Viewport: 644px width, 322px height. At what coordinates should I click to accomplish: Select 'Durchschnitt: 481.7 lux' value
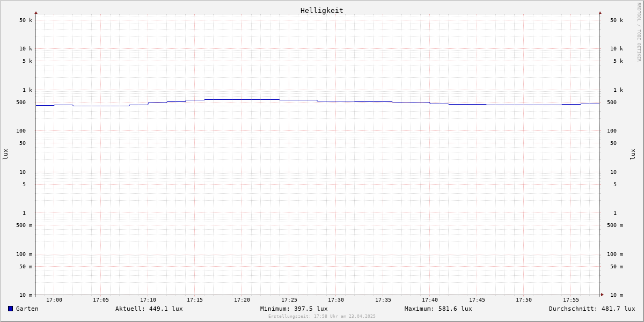pyautogui.click(x=592, y=309)
